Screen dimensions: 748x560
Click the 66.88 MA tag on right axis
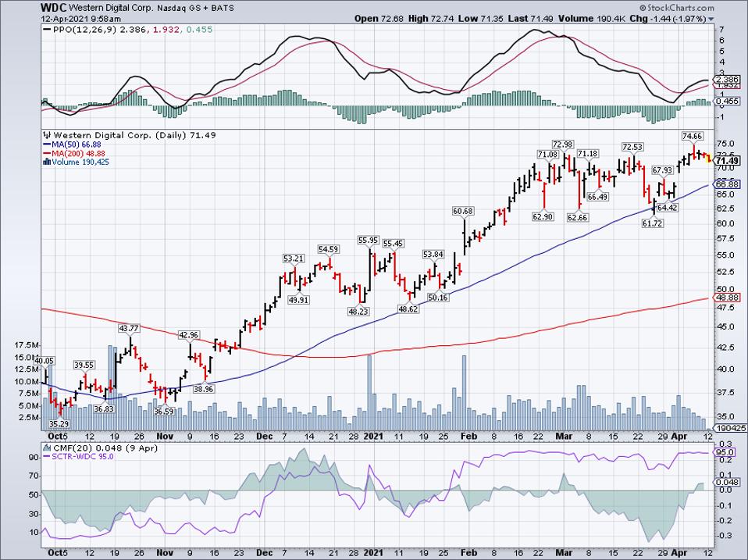[x=728, y=184]
